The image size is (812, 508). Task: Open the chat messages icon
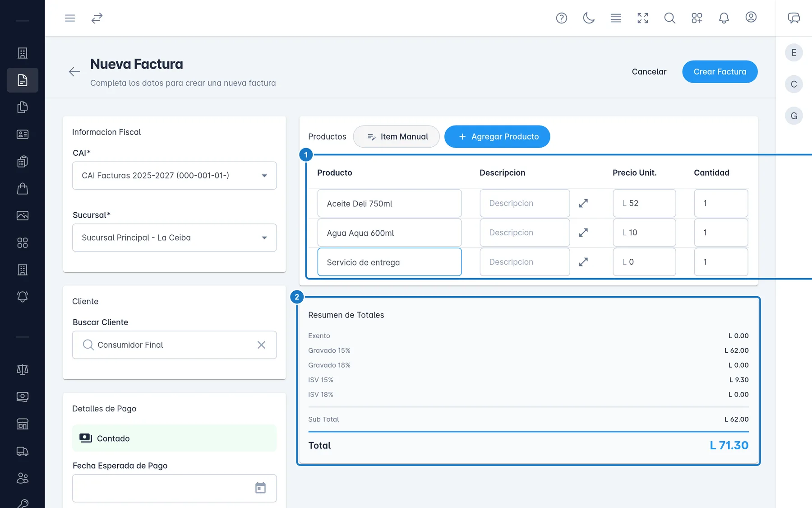pos(794,18)
